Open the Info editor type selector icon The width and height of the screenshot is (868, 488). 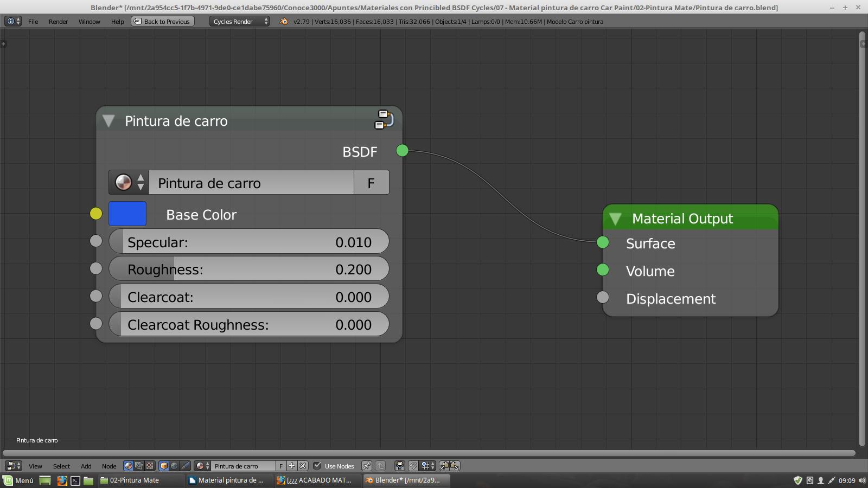pyautogui.click(x=12, y=21)
